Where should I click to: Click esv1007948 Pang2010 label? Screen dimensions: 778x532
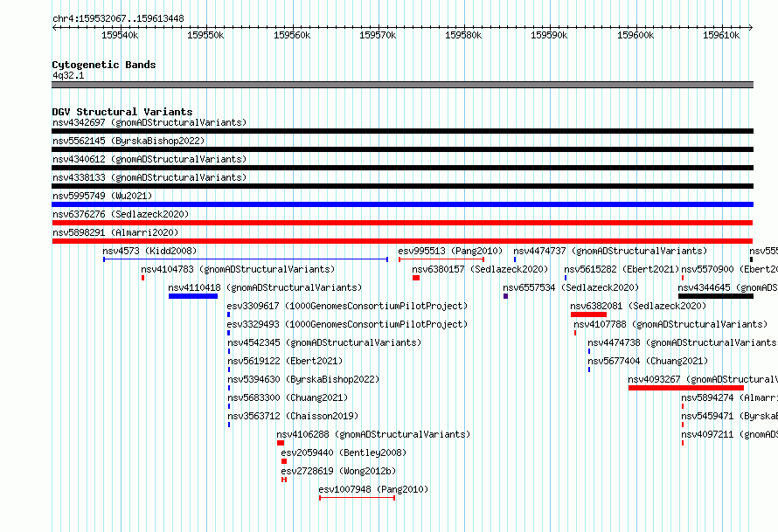[373, 489]
